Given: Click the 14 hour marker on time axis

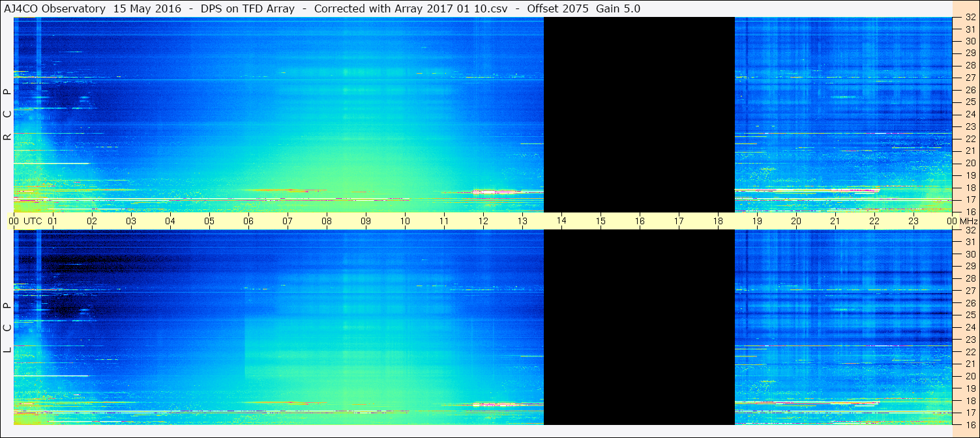Looking at the screenshot, I should 561,221.
